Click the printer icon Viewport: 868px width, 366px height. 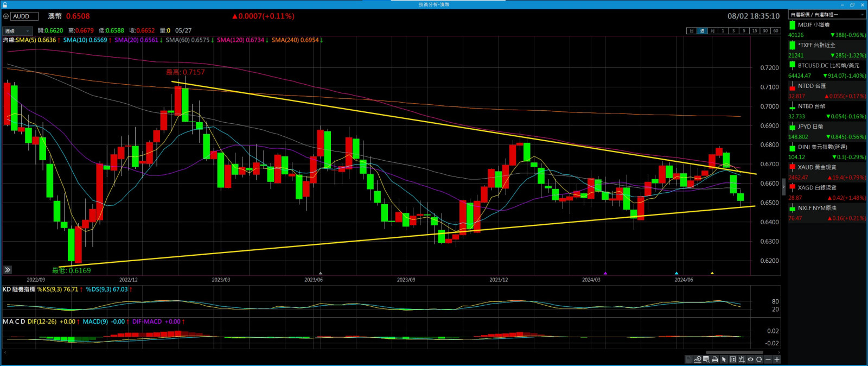pos(715,359)
